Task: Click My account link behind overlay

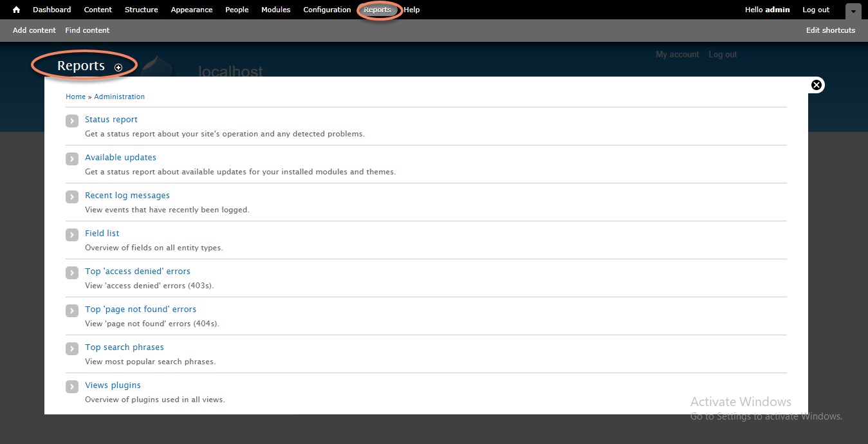Action: 678,55
